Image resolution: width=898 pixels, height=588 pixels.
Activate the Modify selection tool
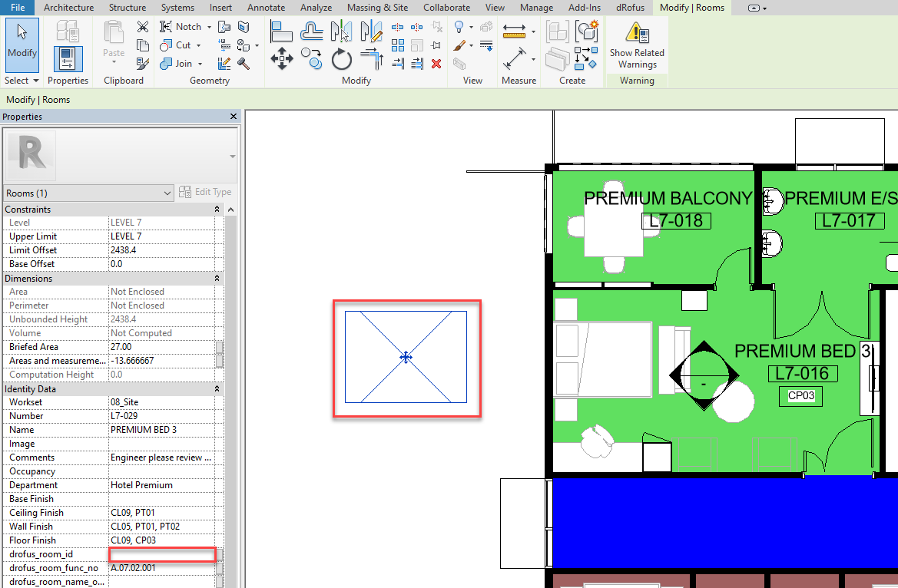tap(22, 43)
